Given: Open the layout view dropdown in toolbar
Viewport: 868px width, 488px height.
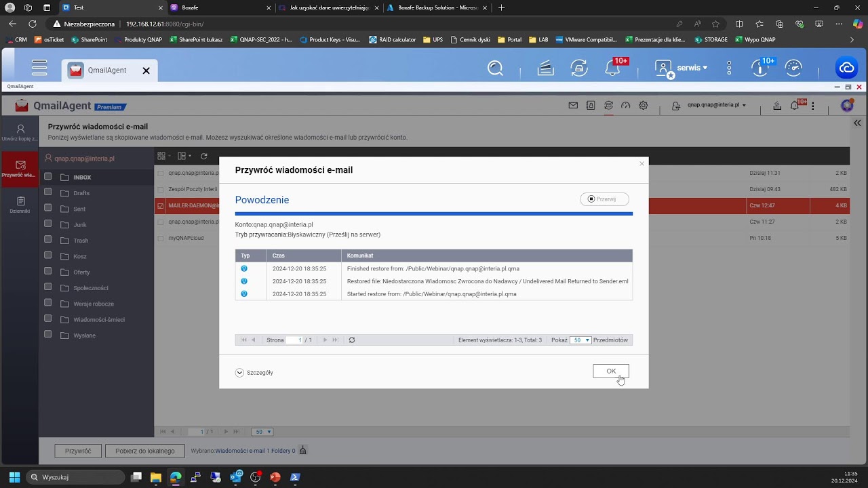Looking at the screenshot, I should pos(184,156).
